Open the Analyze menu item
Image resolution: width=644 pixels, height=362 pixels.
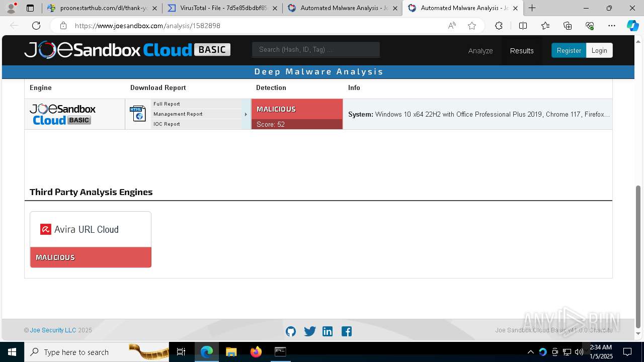click(x=480, y=51)
